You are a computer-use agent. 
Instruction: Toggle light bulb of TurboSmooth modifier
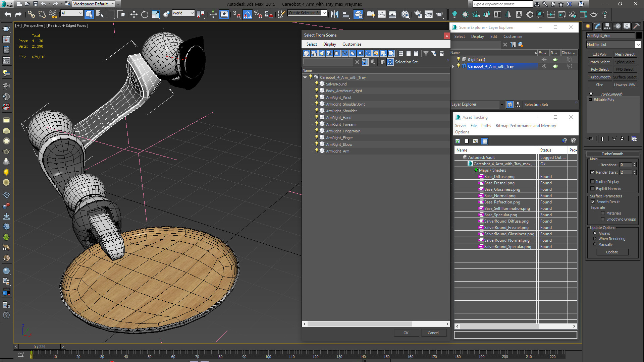click(591, 94)
